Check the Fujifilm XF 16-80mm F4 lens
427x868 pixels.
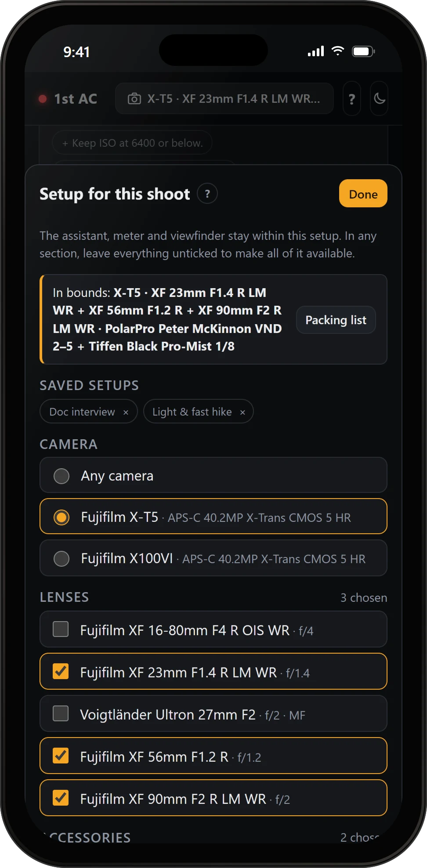(213, 629)
